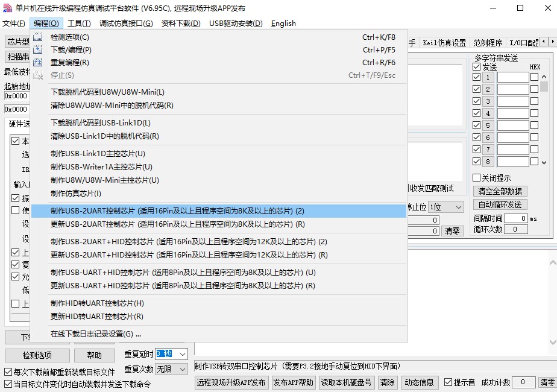Choose 清除U8W/U8W-Mini中的脱机代码(R)
This screenshot has width=557, height=392.
coord(219,105)
